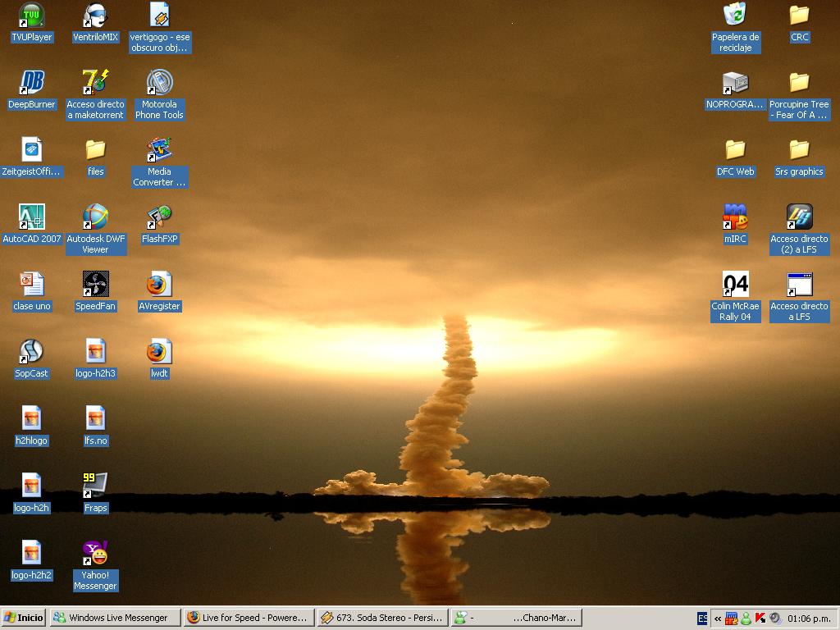Click the mIRC tray icon
This screenshot has width=840, height=630.
pyautogui.click(x=731, y=619)
